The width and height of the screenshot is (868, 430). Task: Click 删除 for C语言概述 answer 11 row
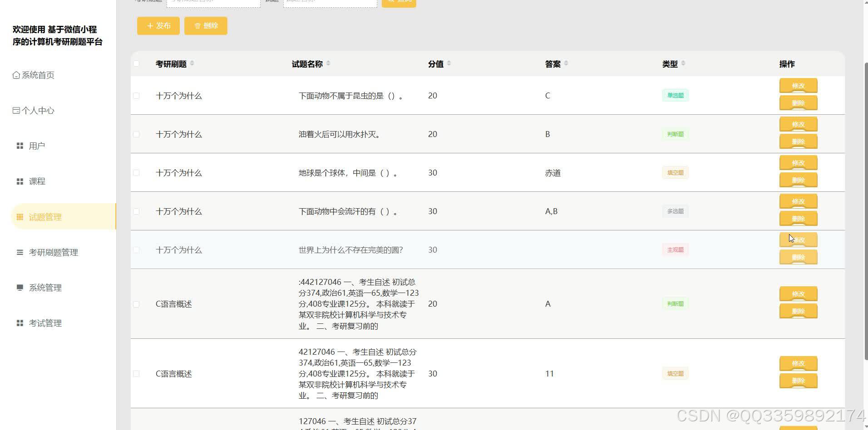[798, 381]
